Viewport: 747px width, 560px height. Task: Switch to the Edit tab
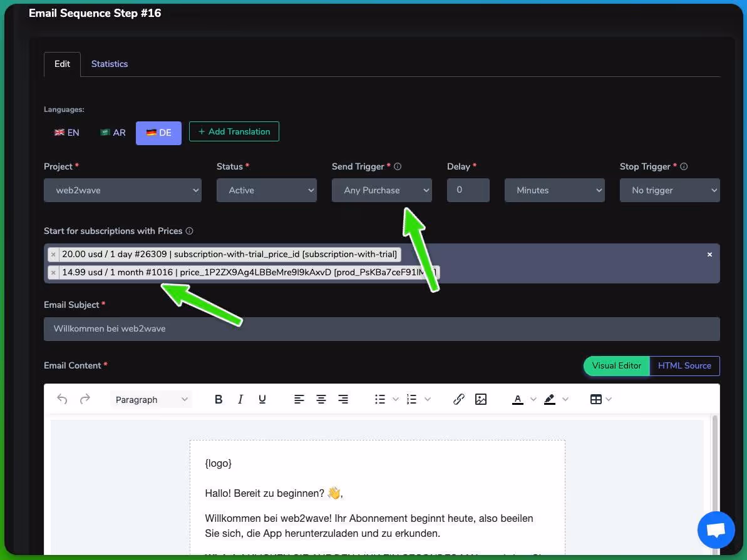click(62, 64)
